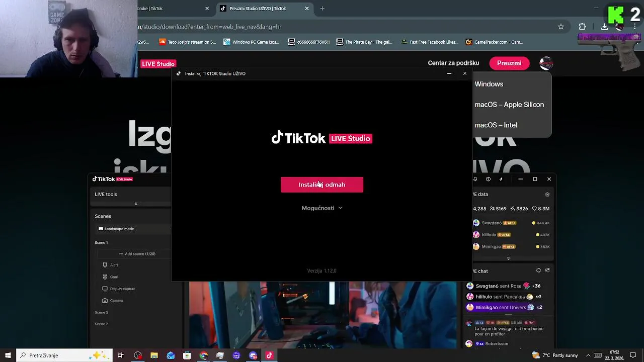
Task: Click the notification bell in LIVE Studio mockup
Action: coord(475,179)
